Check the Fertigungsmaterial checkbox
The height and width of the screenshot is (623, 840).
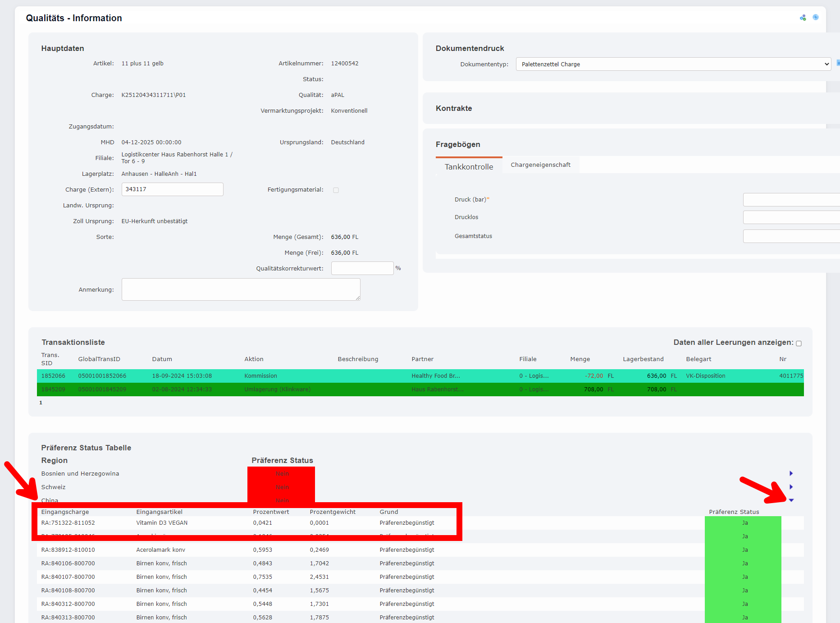(336, 190)
